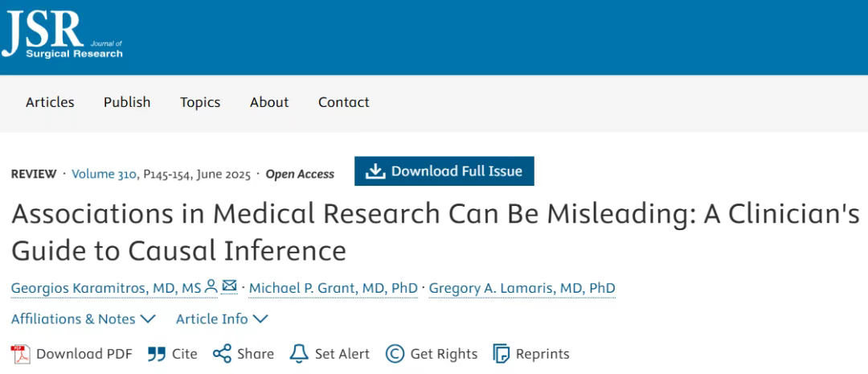
Task: Click the Reprints document icon
Action: point(501,354)
